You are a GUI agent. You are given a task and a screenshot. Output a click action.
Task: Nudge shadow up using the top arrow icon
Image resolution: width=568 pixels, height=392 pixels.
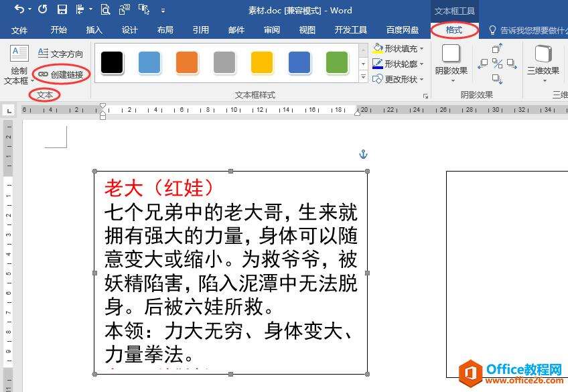pyautogui.click(x=498, y=48)
